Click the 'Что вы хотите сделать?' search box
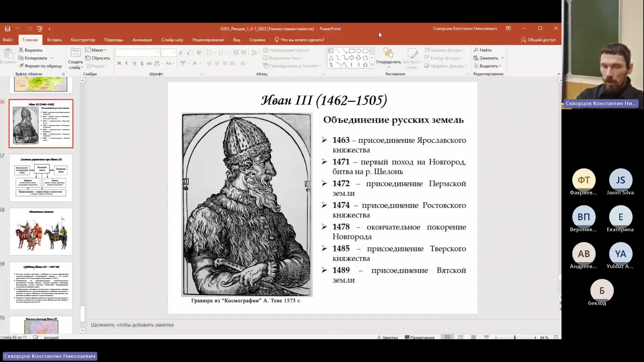Viewport: 644px width, 362px height. click(x=299, y=40)
